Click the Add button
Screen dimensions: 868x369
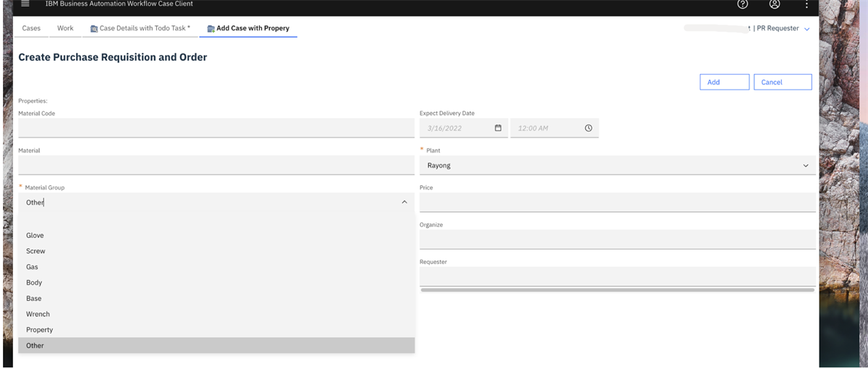pyautogui.click(x=724, y=82)
